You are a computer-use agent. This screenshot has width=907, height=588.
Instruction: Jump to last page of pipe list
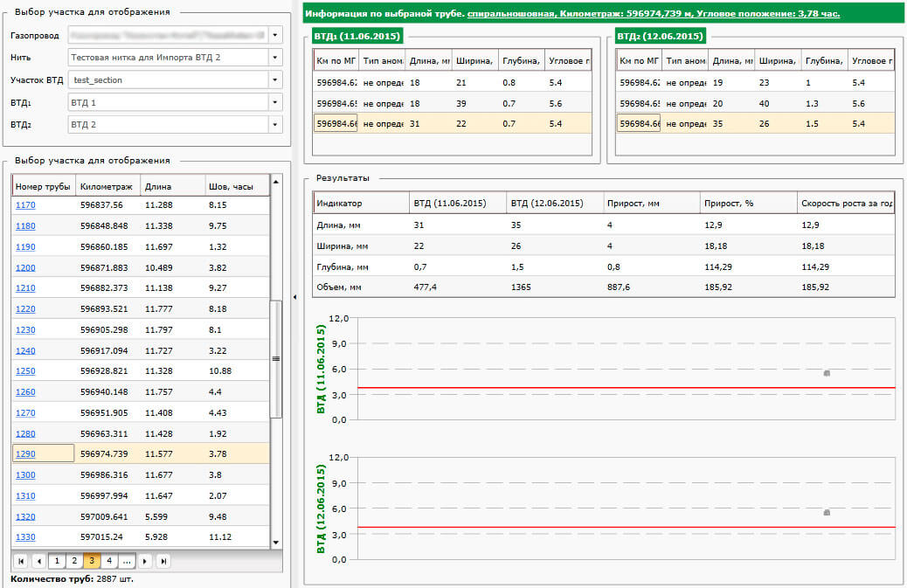[163, 561]
